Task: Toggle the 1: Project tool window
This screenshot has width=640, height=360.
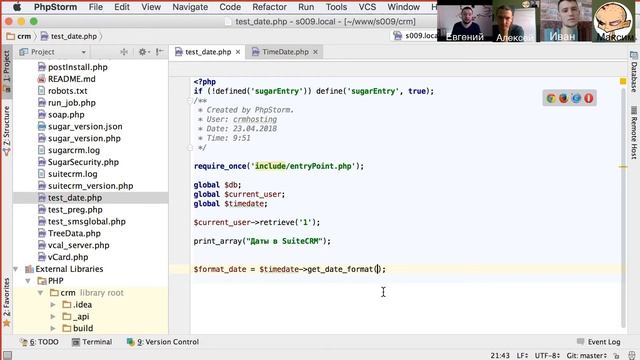Action: coord(7,71)
